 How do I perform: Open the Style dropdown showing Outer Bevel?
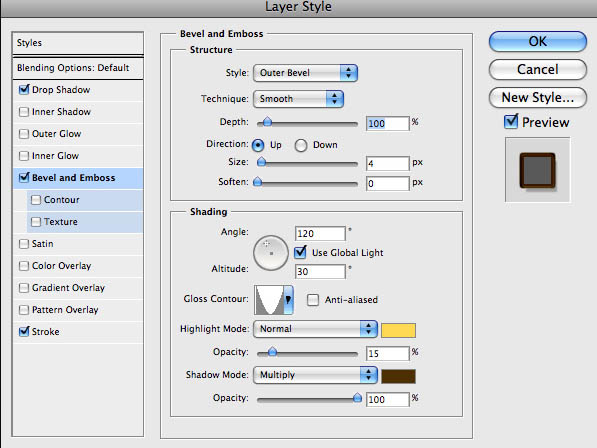click(x=305, y=73)
